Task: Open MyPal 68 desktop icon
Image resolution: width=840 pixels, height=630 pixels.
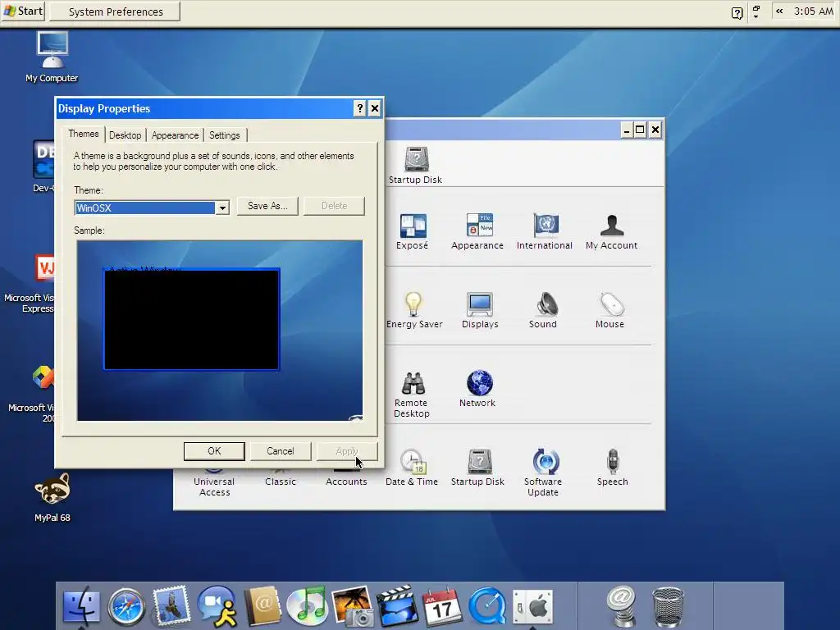Action: tap(52, 497)
